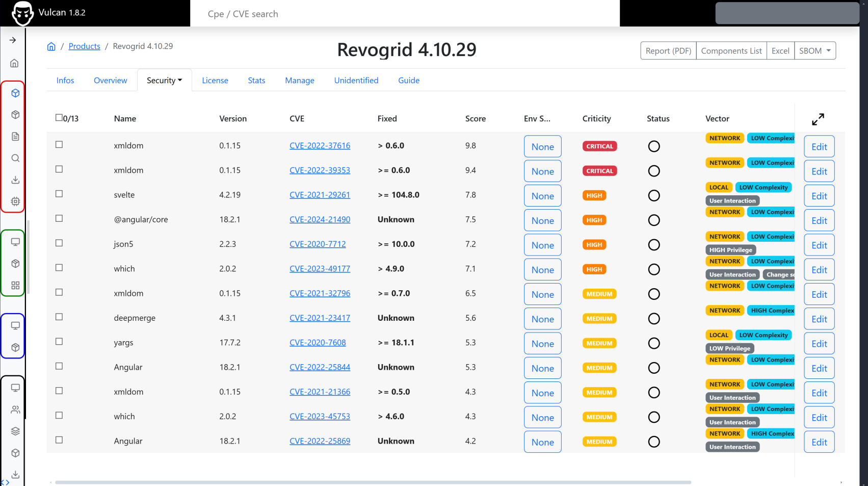The image size is (868, 486).
Task: Click the Cpe / CVE search field
Action: pyautogui.click(x=405, y=14)
